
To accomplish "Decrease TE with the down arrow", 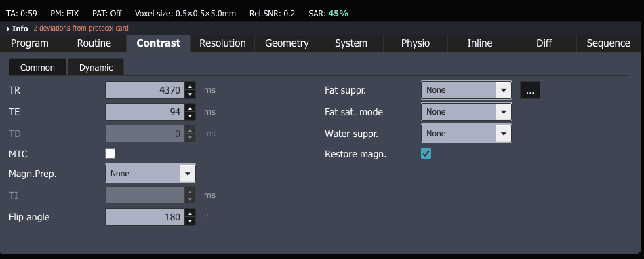I will point(190,116).
